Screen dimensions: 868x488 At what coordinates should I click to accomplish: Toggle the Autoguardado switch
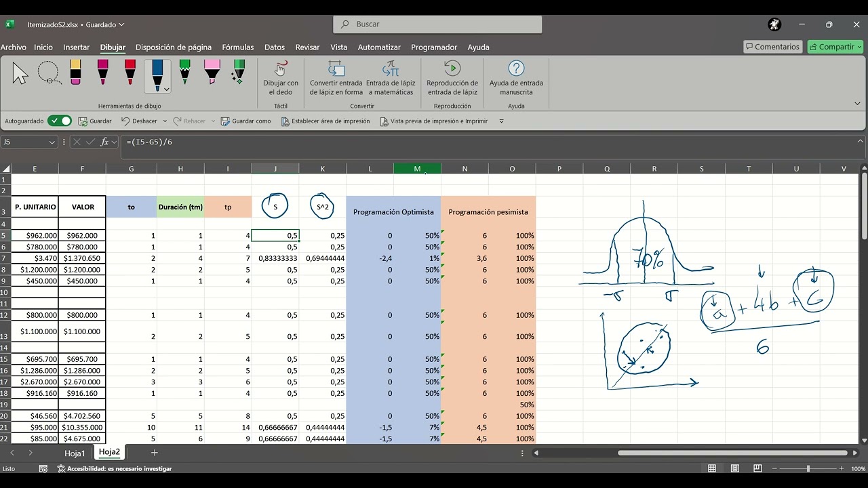click(x=60, y=121)
